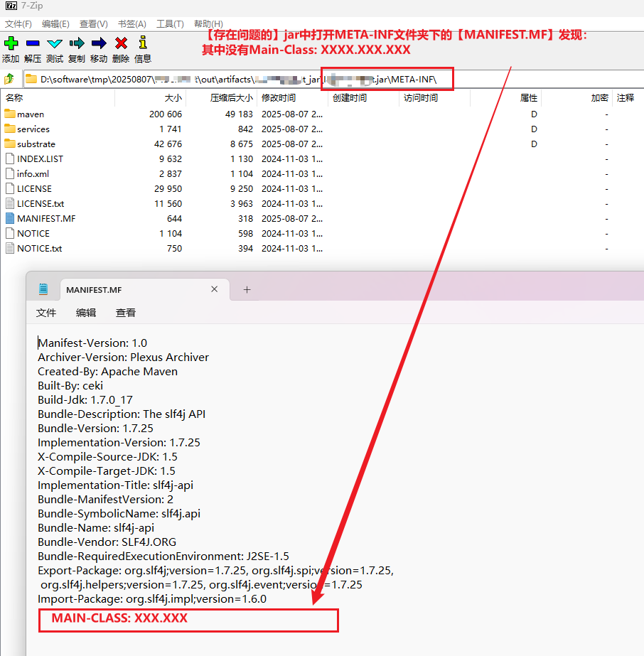Click the Build-Jdk: 1.7.0_17 line
This screenshot has height=656, width=644.
(85, 399)
